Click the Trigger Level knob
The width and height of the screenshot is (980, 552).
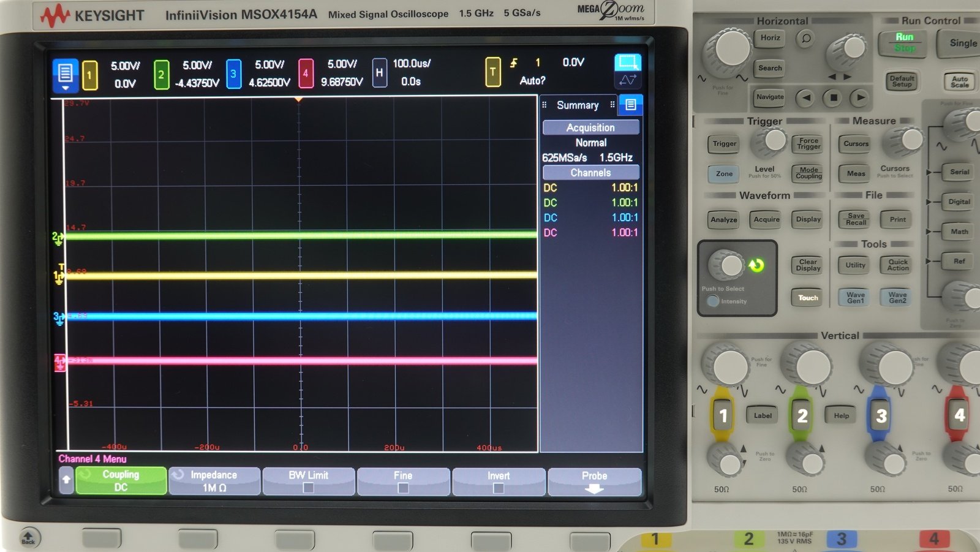click(771, 142)
